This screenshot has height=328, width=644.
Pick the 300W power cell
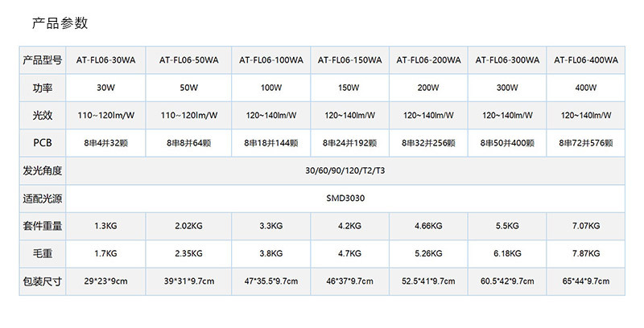click(x=507, y=88)
